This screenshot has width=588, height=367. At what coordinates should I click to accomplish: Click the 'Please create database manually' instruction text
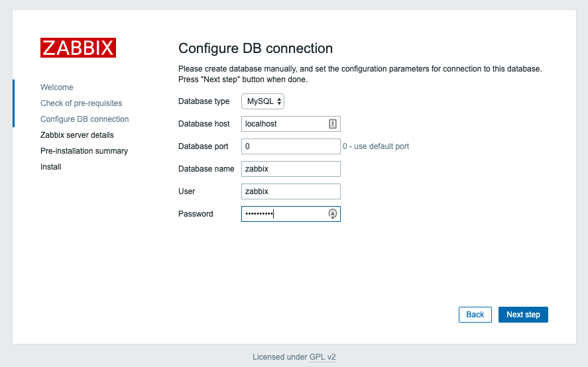click(360, 74)
